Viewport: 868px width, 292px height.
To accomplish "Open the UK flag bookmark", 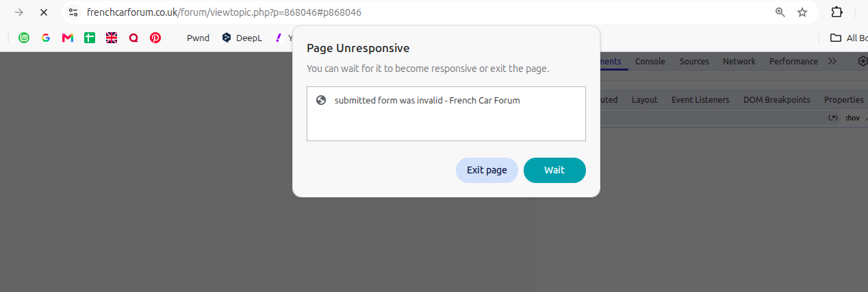I will click(112, 38).
